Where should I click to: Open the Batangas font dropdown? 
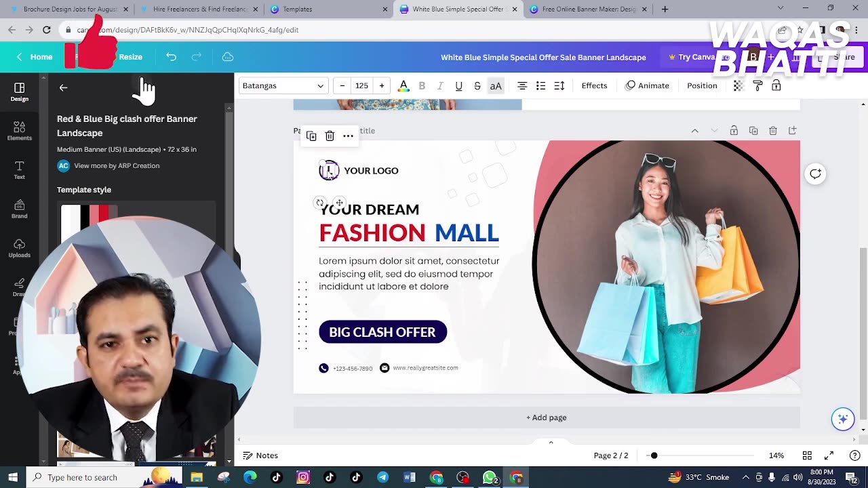click(283, 85)
